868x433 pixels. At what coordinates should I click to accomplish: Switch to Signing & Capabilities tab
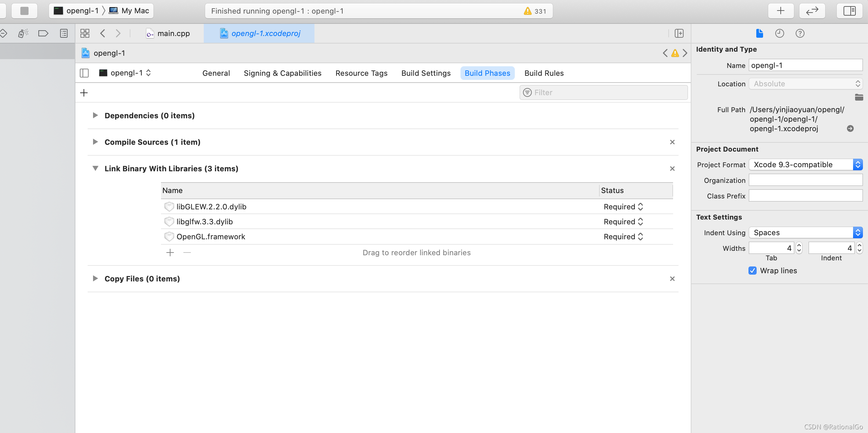pos(283,73)
